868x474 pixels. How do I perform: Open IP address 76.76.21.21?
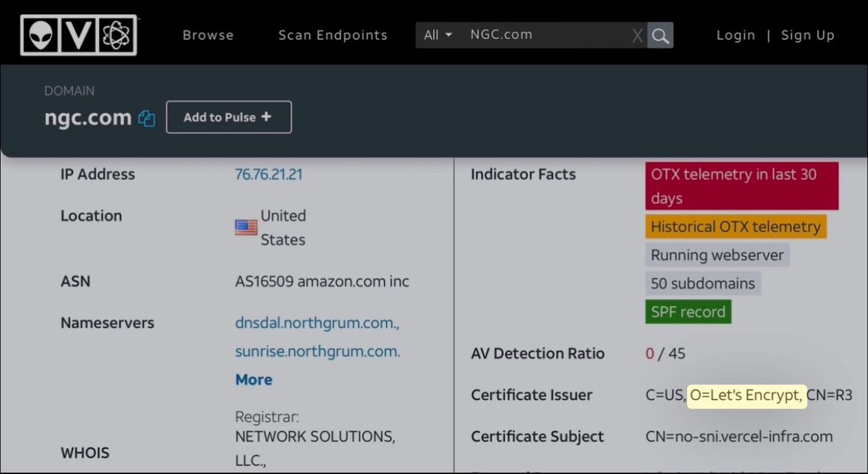[268, 174]
